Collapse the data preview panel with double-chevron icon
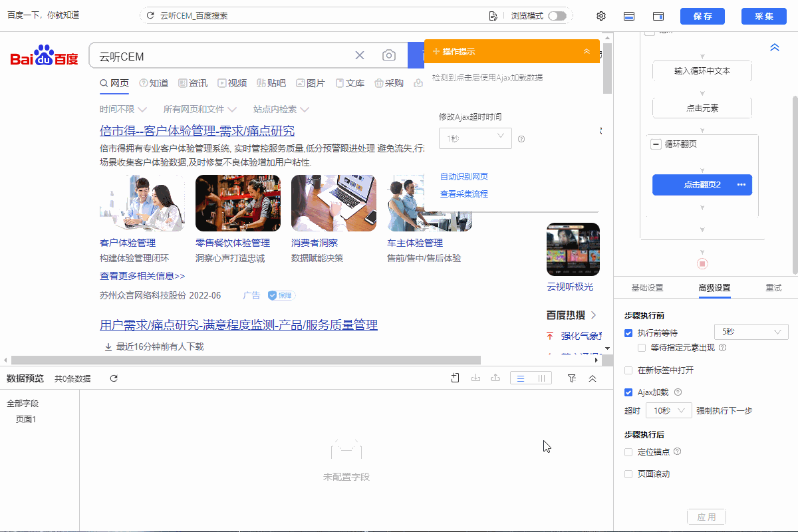Image resolution: width=798 pixels, height=532 pixels. coord(593,378)
